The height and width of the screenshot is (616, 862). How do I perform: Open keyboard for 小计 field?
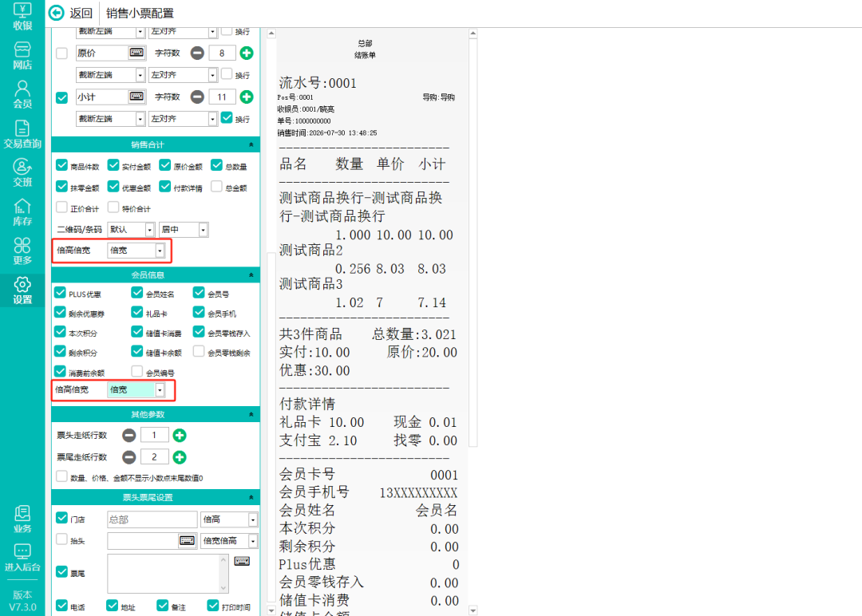[136, 97]
